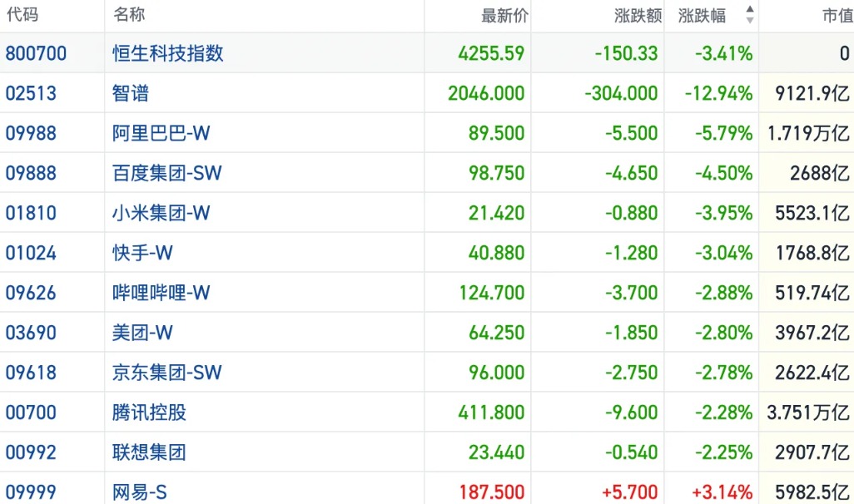Open stock code 00700
The width and height of the screenshot is (854, 504).
tap(31, 413)
